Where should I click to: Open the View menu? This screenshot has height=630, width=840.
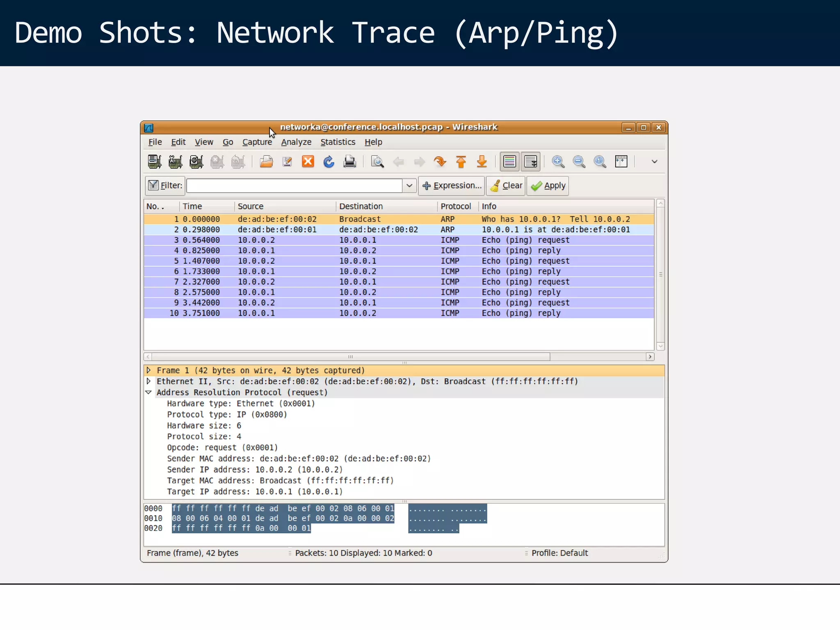coord(204,142)
